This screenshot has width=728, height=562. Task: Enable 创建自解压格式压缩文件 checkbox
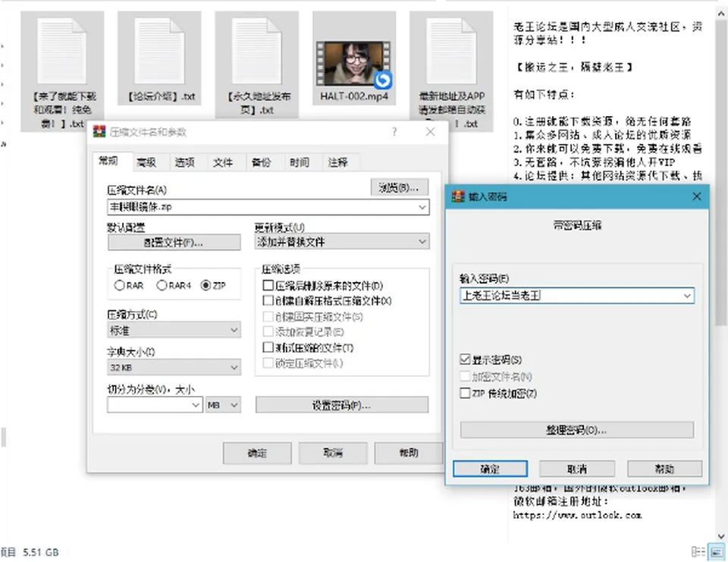[268, 300]
